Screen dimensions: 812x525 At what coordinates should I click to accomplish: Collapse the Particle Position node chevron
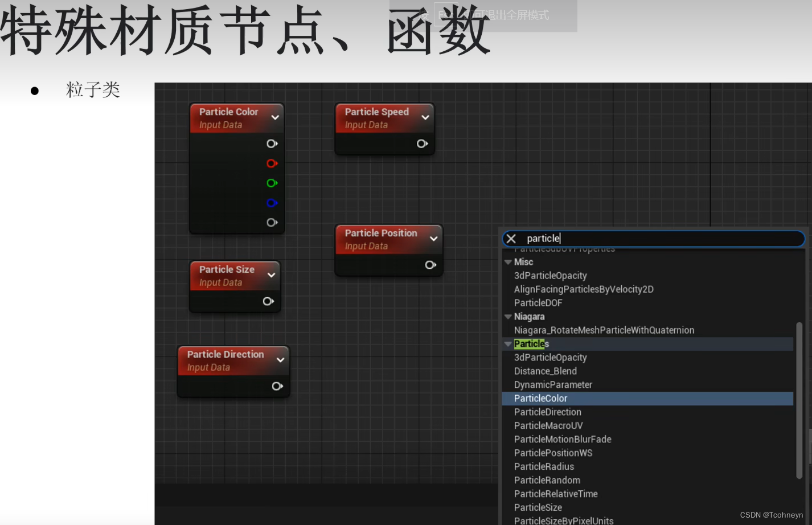[434, 239]
